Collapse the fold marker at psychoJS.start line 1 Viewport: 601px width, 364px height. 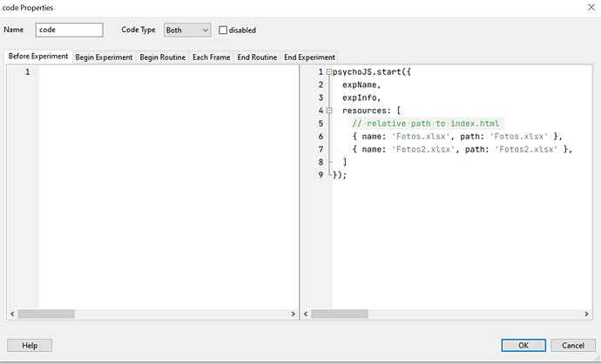[329, 71]
